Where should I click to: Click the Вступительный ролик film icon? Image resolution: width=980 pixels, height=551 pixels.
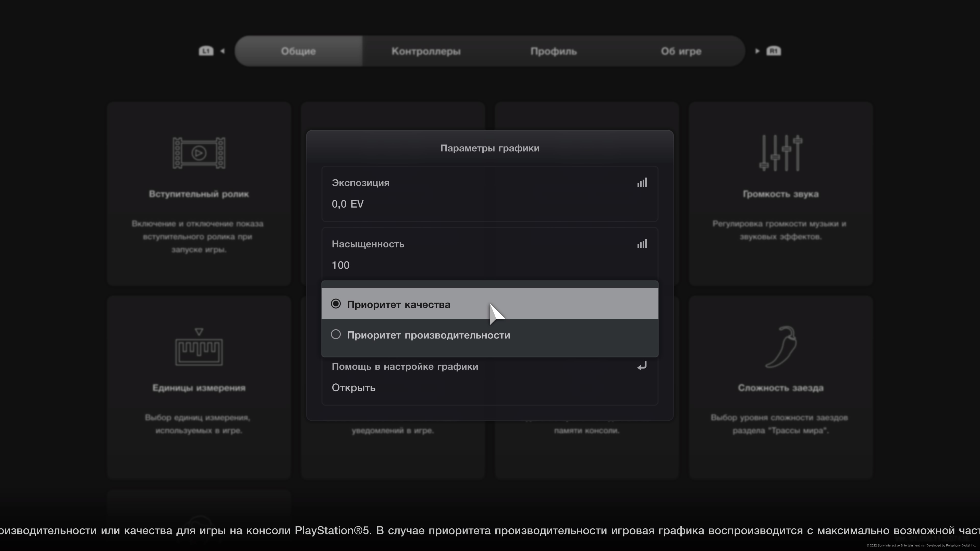coord(199,153)
